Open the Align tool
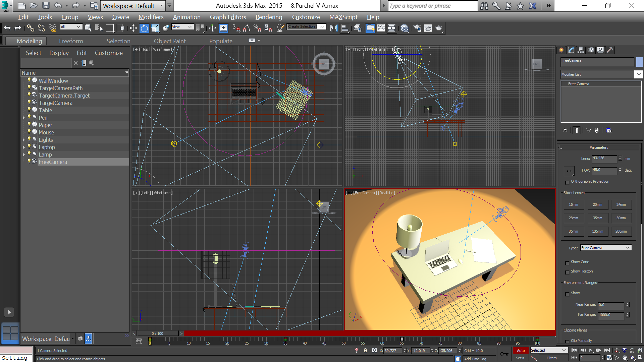This screenshot has height=362, width=644. [x=344, y=28]
